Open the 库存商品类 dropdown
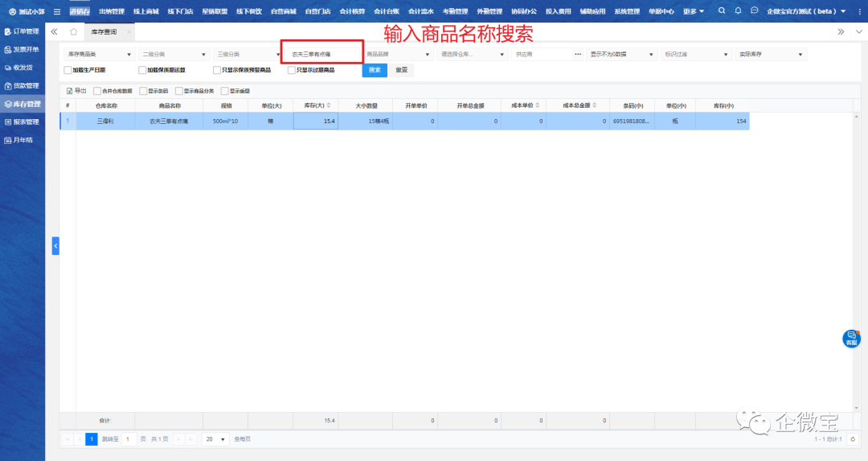Viewport: 868px width, 461px height. coord(100,54)
